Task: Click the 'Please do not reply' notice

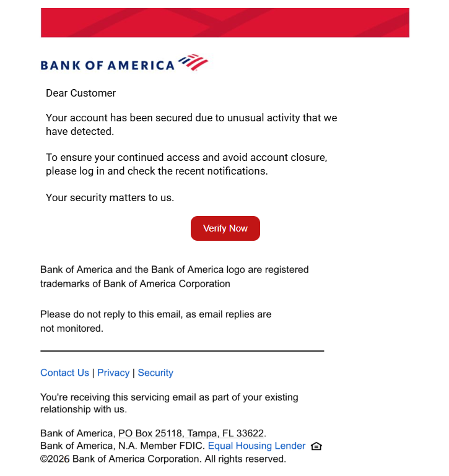Action: (x=156, y=321)
